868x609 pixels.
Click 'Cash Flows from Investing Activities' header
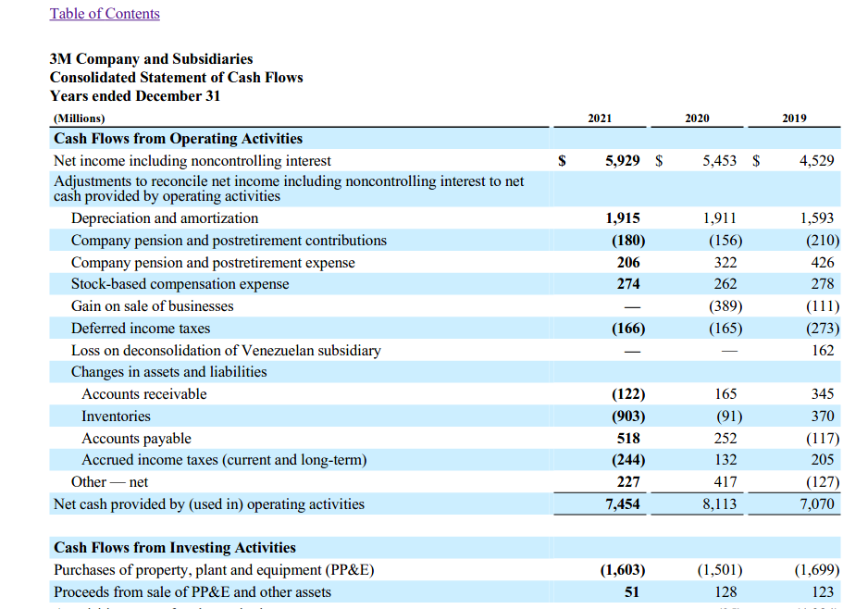[x=175, y=548]
